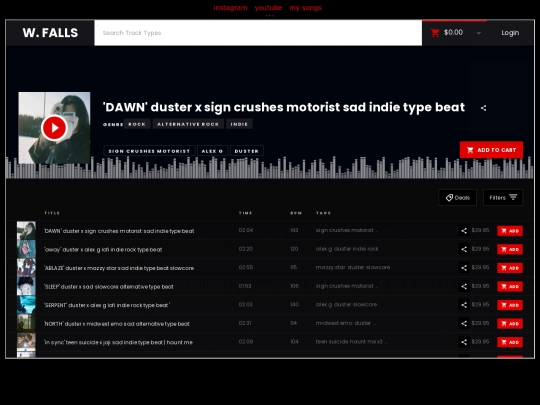Focus the Search Track Types field
Screen dimensions: 540x405
click(258, 33)
